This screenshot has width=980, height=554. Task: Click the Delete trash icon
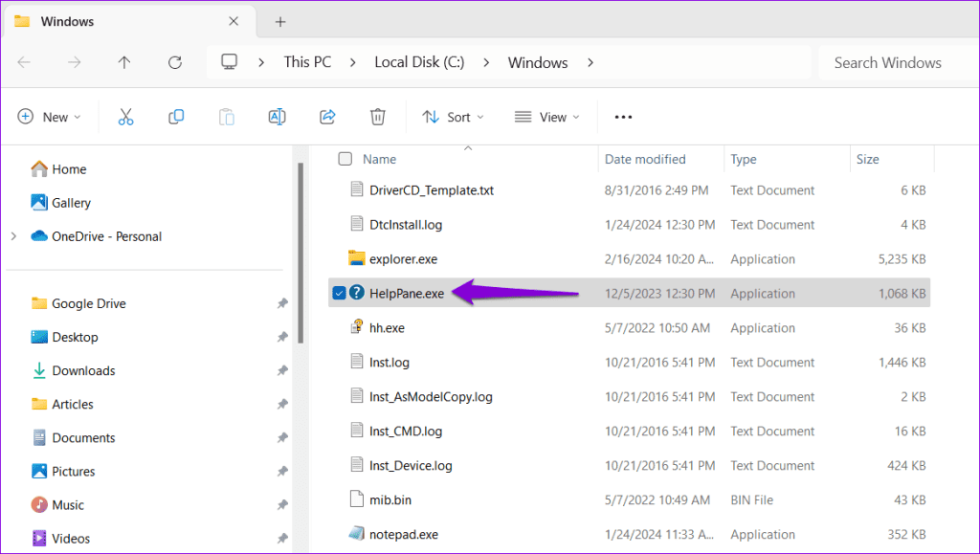377,117
